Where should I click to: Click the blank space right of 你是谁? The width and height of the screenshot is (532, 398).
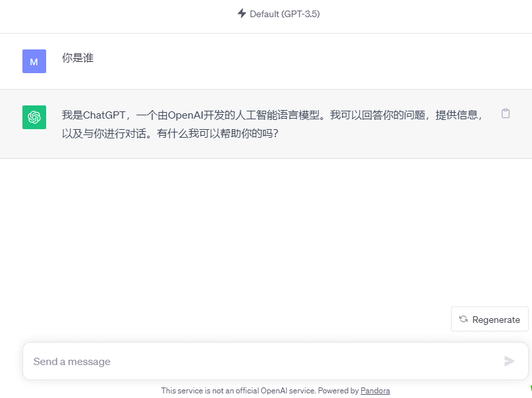[297, 59]
